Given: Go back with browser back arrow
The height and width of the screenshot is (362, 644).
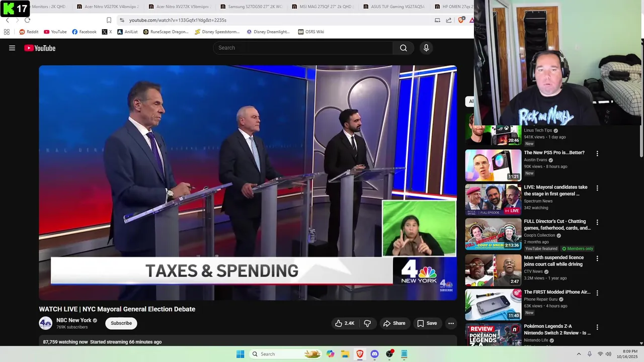Looking at the screenshot, I should point(7,20).
